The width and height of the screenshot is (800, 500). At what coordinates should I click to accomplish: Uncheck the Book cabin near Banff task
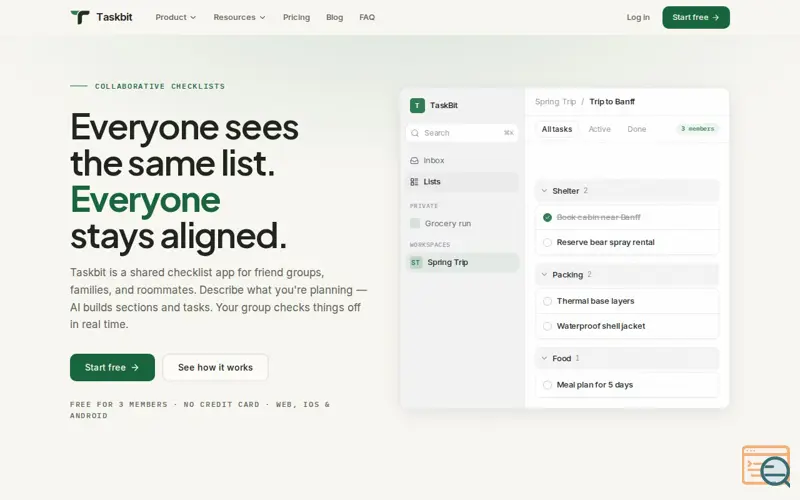coord(547,217)
